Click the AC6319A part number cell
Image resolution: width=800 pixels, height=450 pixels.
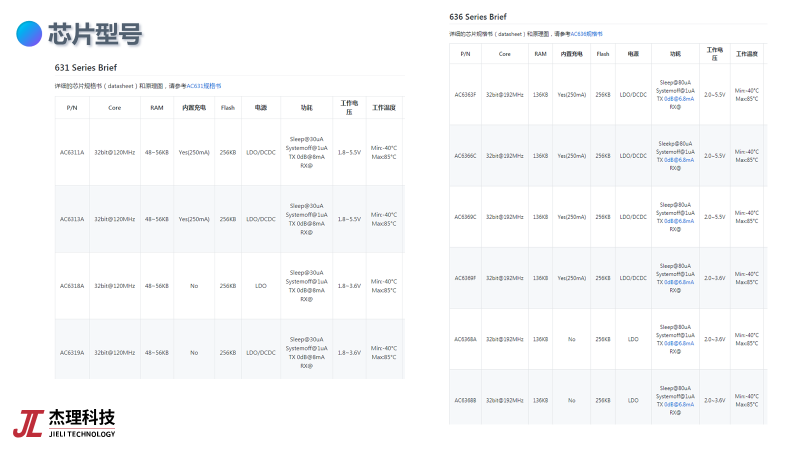72,352
